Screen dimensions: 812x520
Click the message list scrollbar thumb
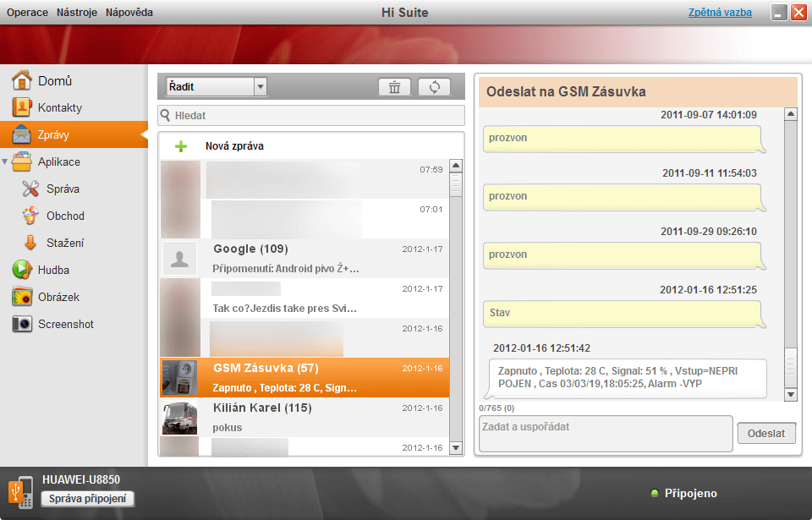456,184
